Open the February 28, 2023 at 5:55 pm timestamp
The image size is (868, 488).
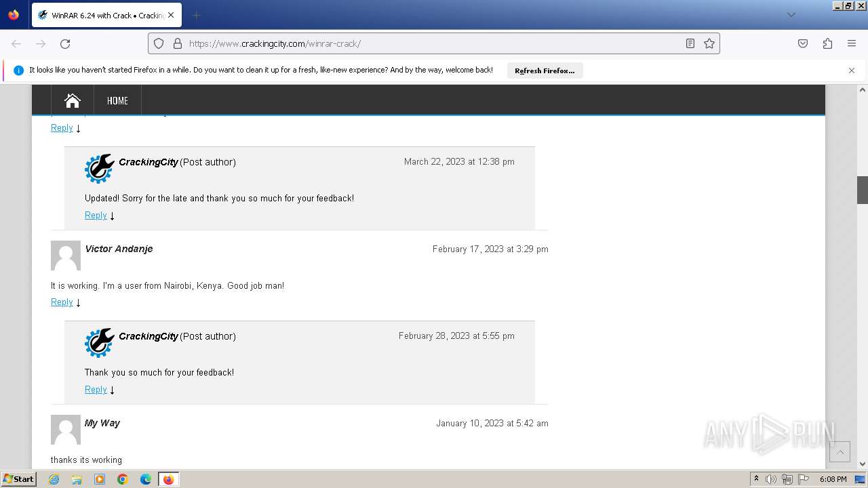tap(456, 335)
